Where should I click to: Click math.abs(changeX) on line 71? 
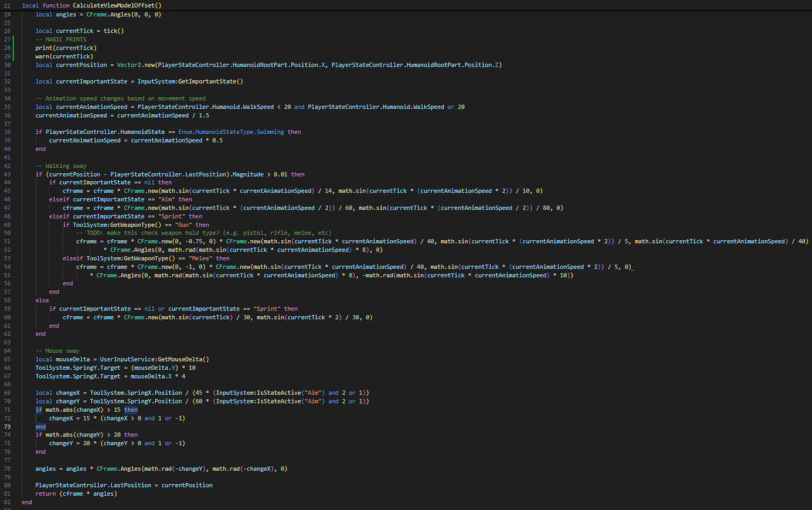click(74, 409)
